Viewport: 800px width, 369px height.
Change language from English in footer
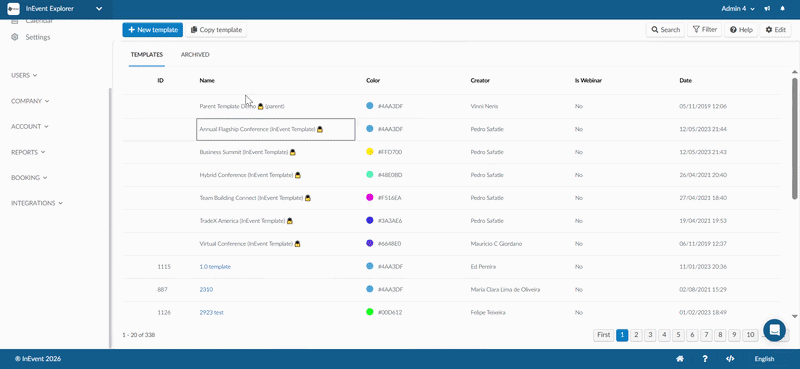[x=764, y=359]
